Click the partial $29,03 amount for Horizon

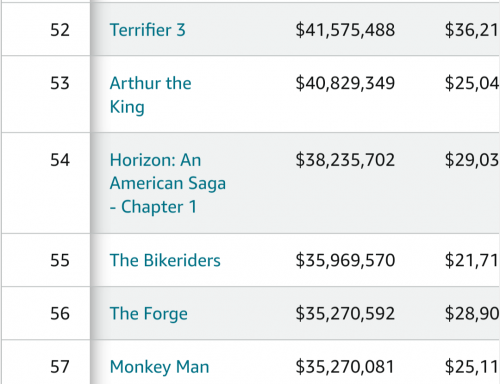472,160
